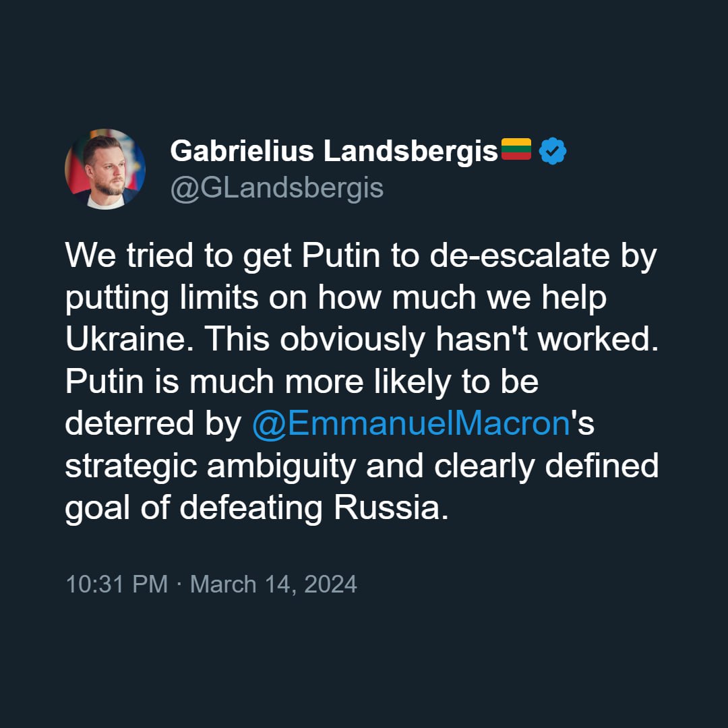Click the March 14, 2024 date
This screenshot has width=728, height=728.
tap(273, 584)
